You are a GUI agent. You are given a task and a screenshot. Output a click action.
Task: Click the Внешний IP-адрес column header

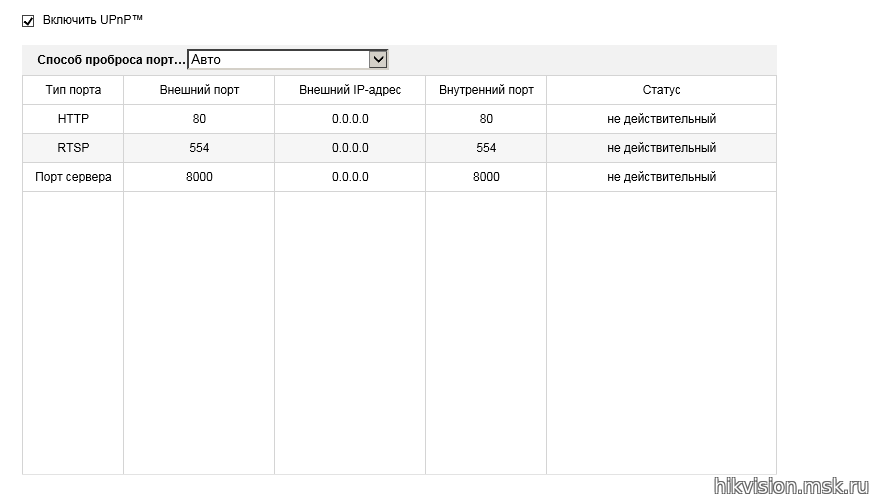pos(350,90)
